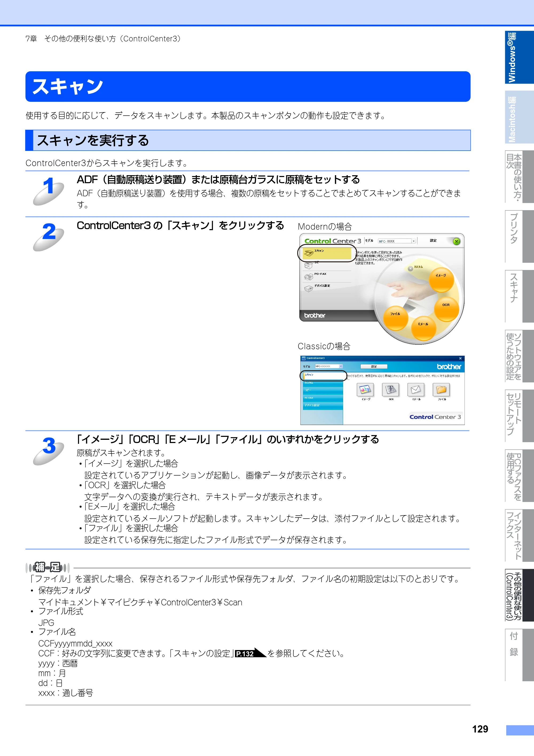The height and width of the screenshot is (756, 534).
Task: Open the インターネットファクス side tab
Action: point(519,535)
